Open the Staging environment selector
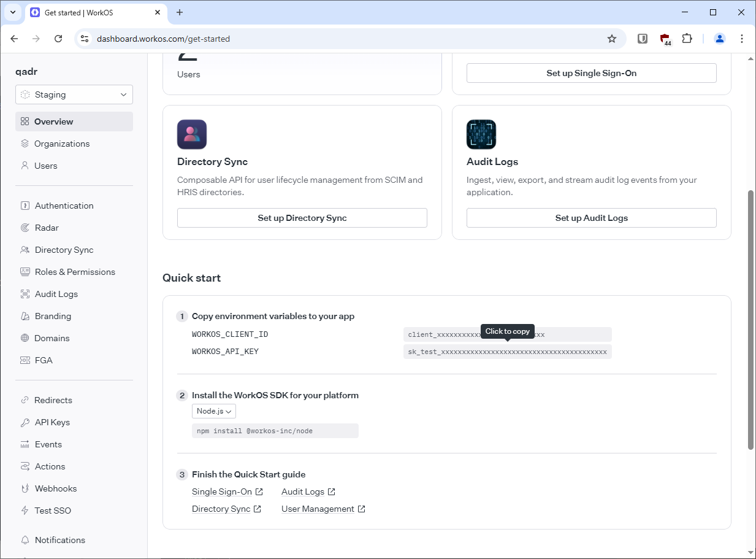The image size is (756, 559). coord(74,94)
